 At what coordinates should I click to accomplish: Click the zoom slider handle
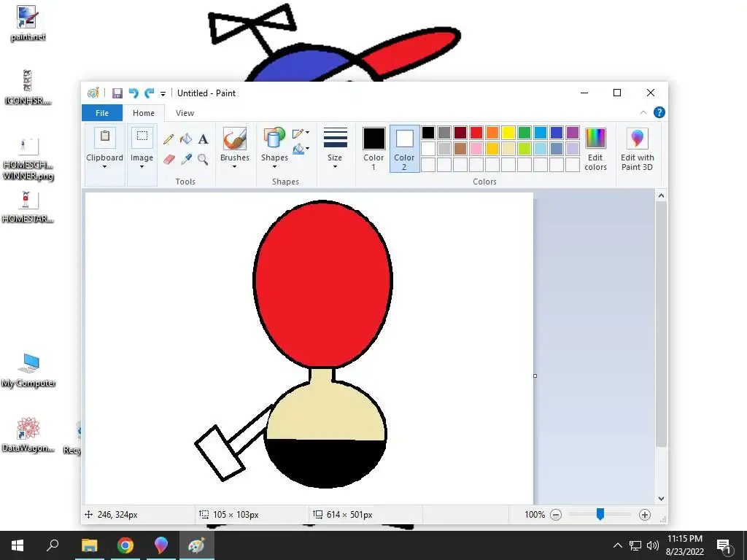[600, 514]
